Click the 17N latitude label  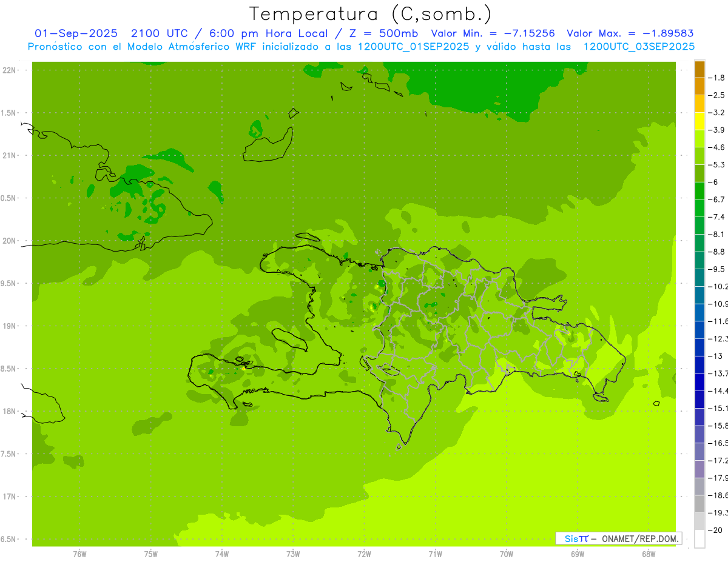point(8,497)
